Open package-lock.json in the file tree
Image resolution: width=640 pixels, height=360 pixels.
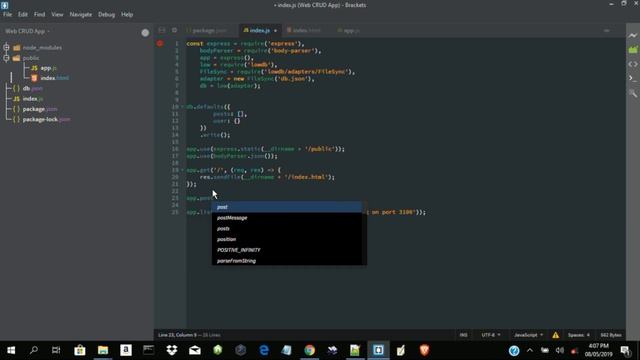pos(46,120)
